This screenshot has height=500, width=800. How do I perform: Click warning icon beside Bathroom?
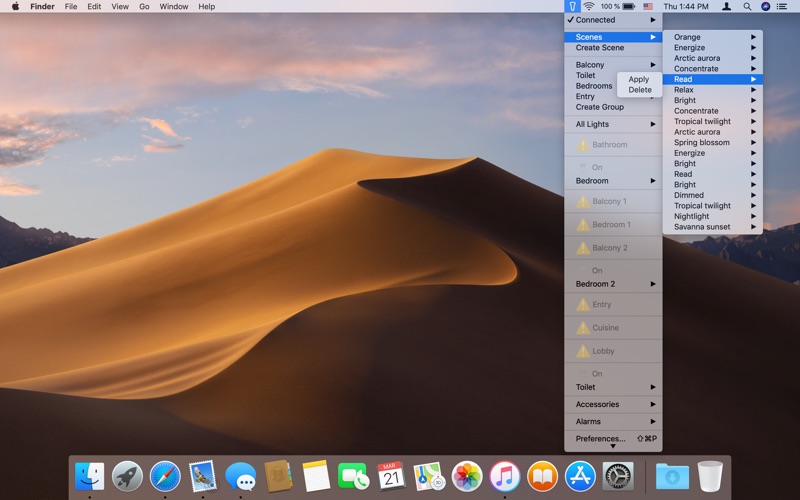(583, 145)
